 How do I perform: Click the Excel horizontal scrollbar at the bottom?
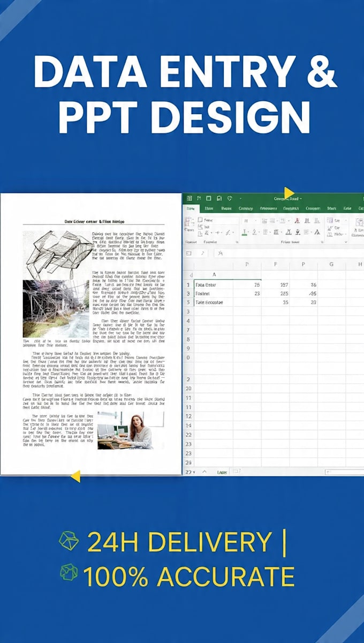(344, 472)
